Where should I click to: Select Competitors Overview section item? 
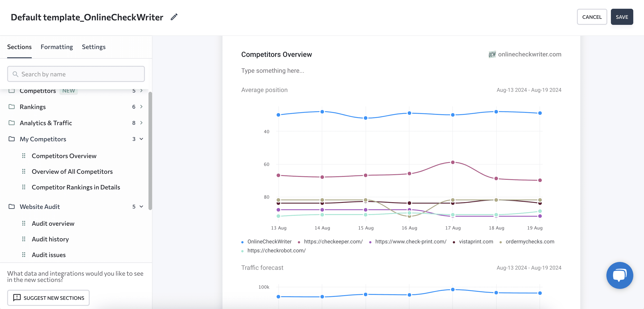[x=64, y=156]
